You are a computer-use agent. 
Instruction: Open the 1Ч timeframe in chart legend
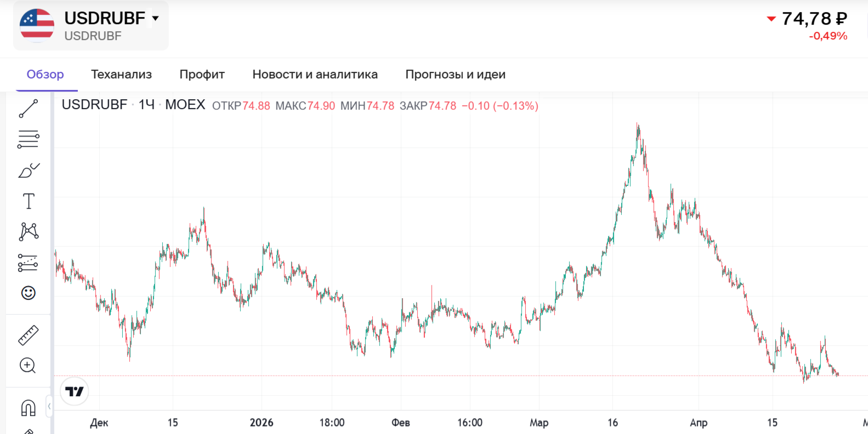[146, 105]
